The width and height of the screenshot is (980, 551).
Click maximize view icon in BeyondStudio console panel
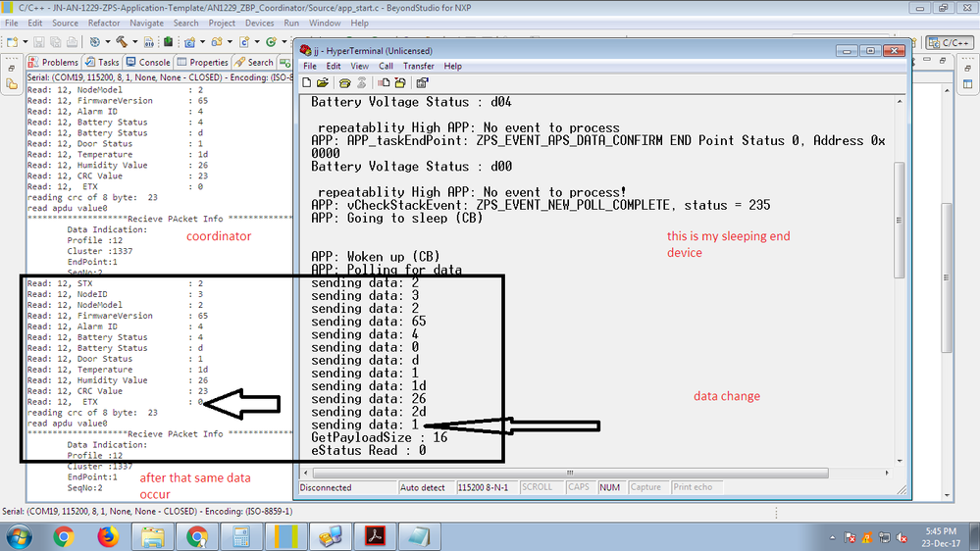[943, 60]
